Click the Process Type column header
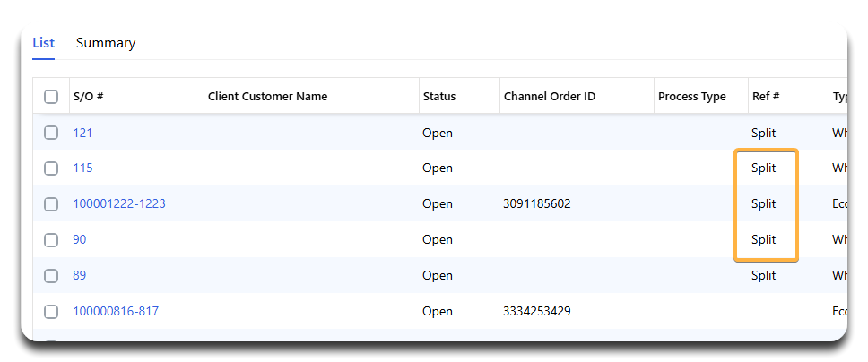 tap(691, 97)
